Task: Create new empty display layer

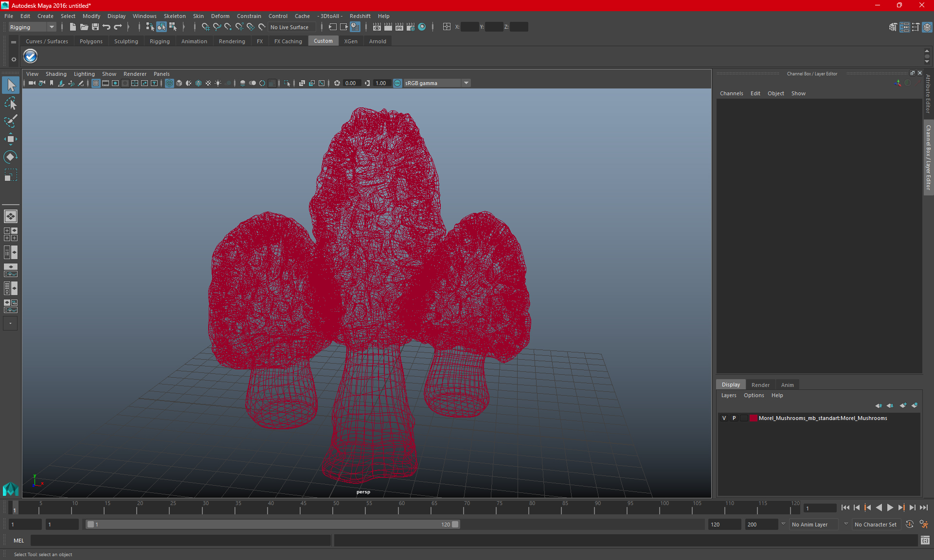Action: tap(903, 405)
